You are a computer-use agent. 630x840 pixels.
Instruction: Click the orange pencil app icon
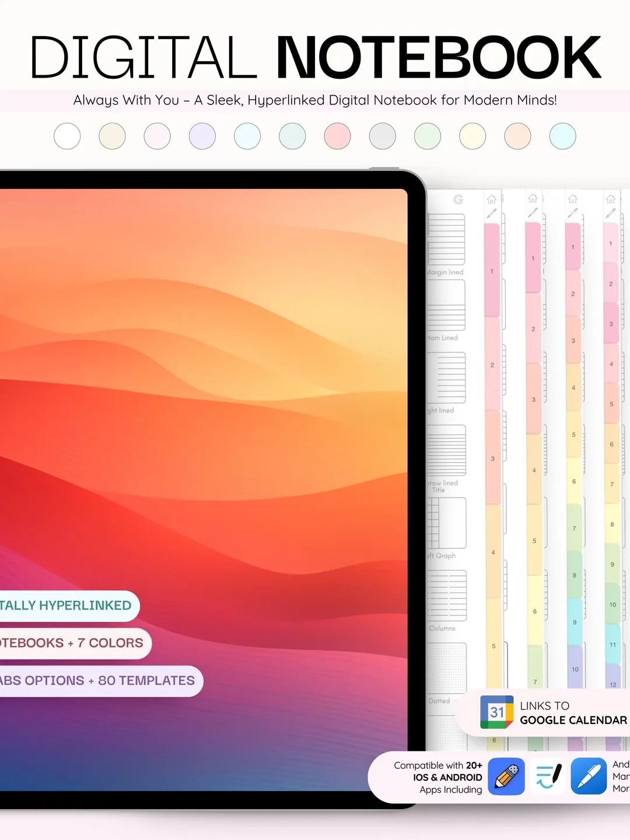pyautogui.click(x=506, y=776)
